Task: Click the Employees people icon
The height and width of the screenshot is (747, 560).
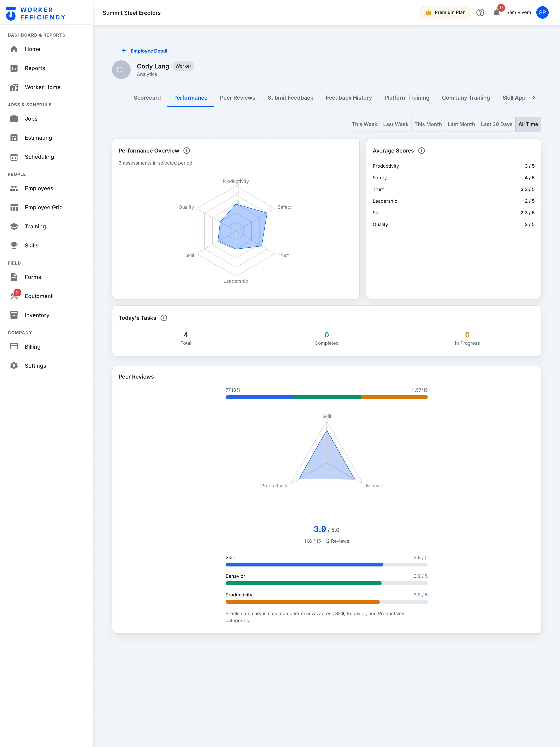Action: (x=14, y=188)
